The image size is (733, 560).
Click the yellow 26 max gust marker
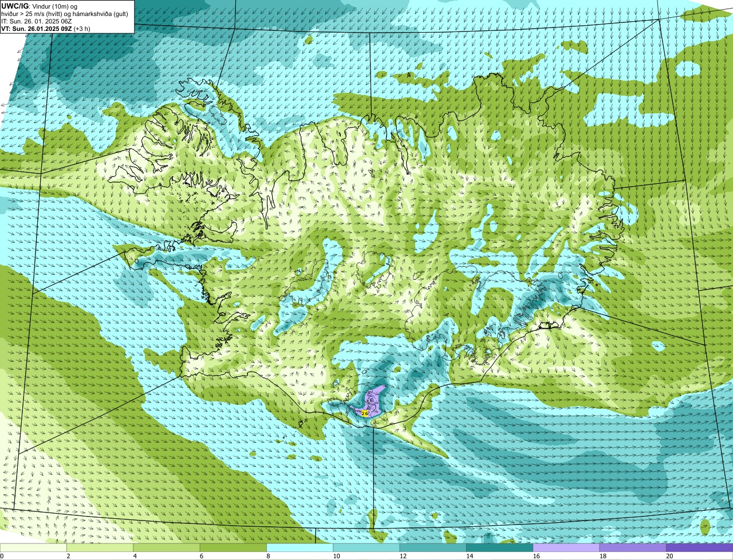365,412
